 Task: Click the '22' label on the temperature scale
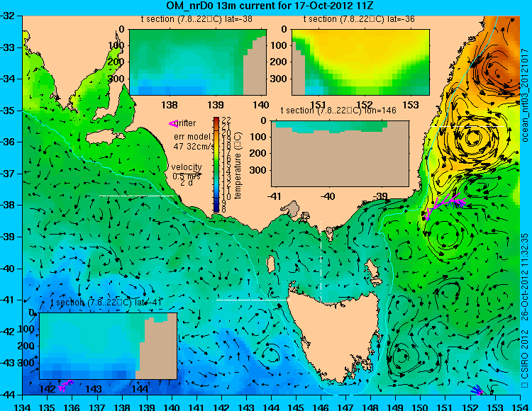tap(226, 120)
